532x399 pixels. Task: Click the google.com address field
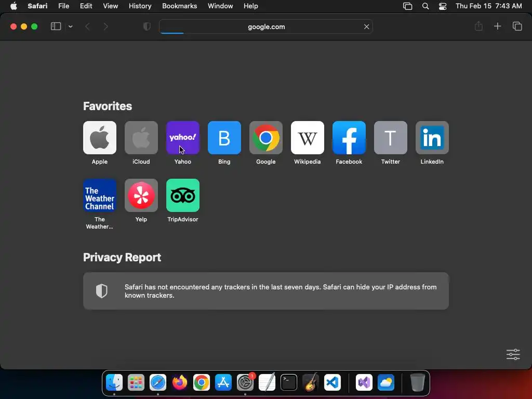pos(266,26)
